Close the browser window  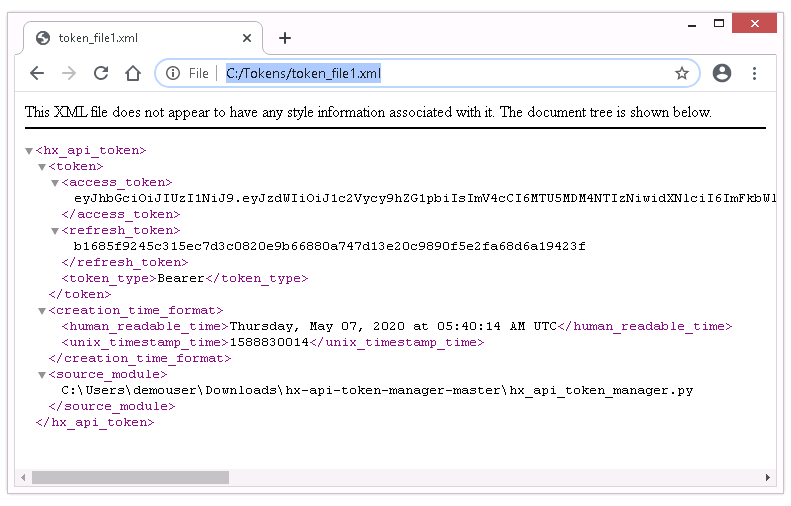coord(754,23)
